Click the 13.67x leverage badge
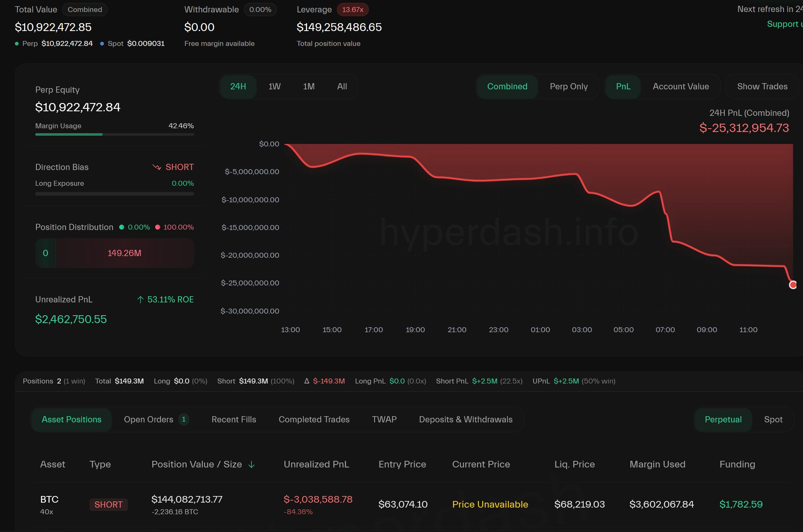Image resolution: width=803 pixels, height=532 pixels. pos(352,10)
